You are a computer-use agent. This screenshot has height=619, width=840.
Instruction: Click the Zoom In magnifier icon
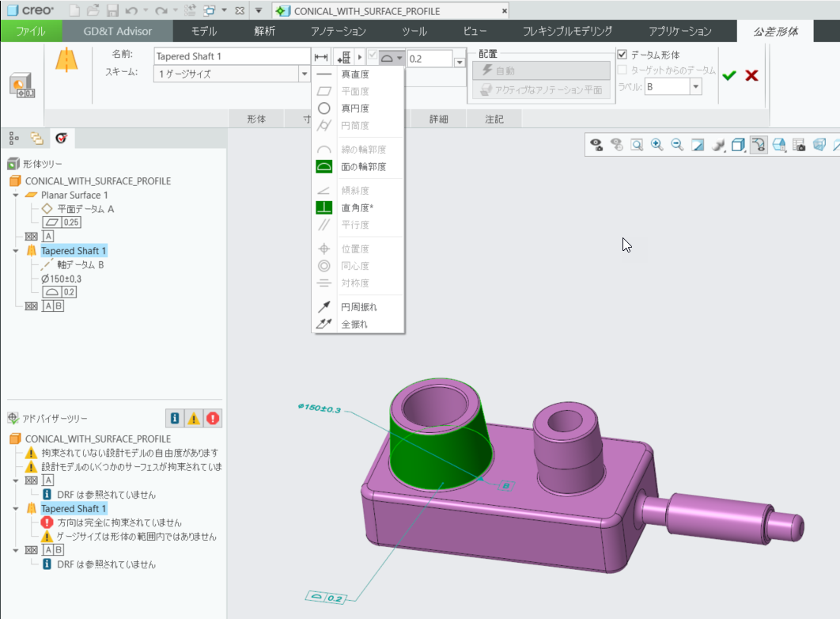[x=656, y=145]
